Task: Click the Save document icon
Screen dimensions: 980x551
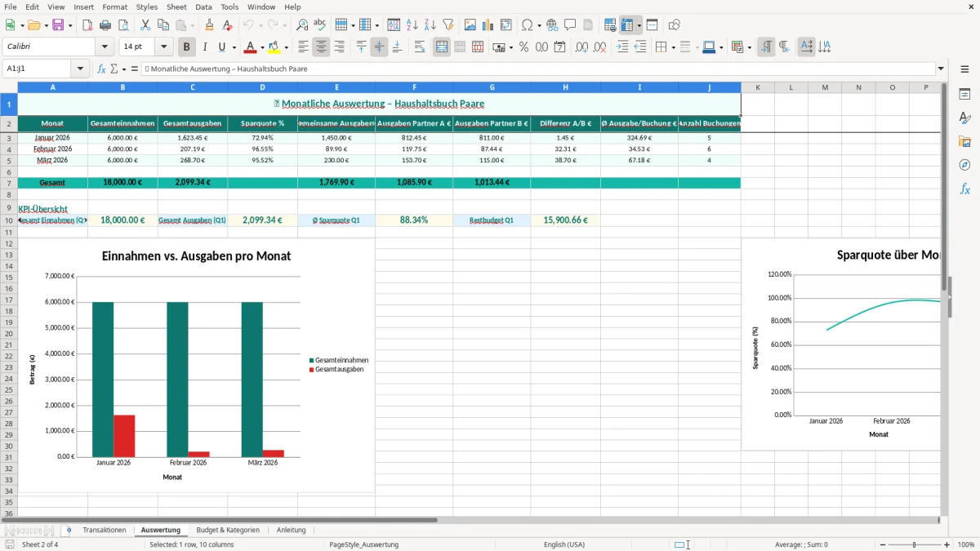Action: (x=58, y=25)
